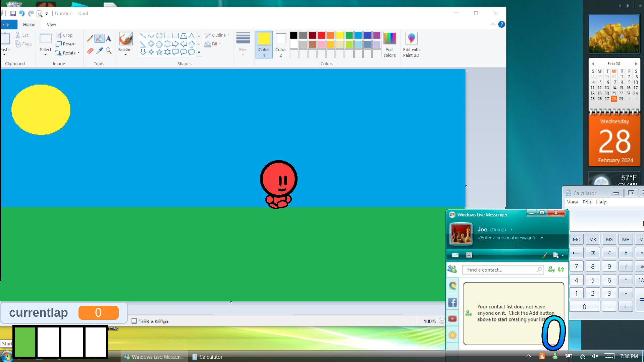Click the Add a contact icon
The width and height of the screenshot is (644, 362).
(x=551, y=269)
